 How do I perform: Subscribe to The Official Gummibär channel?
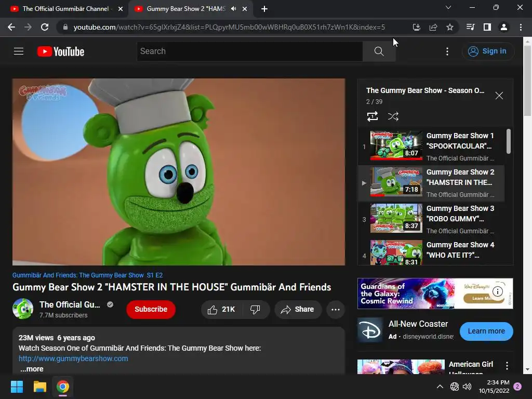(x=151, y=310)
